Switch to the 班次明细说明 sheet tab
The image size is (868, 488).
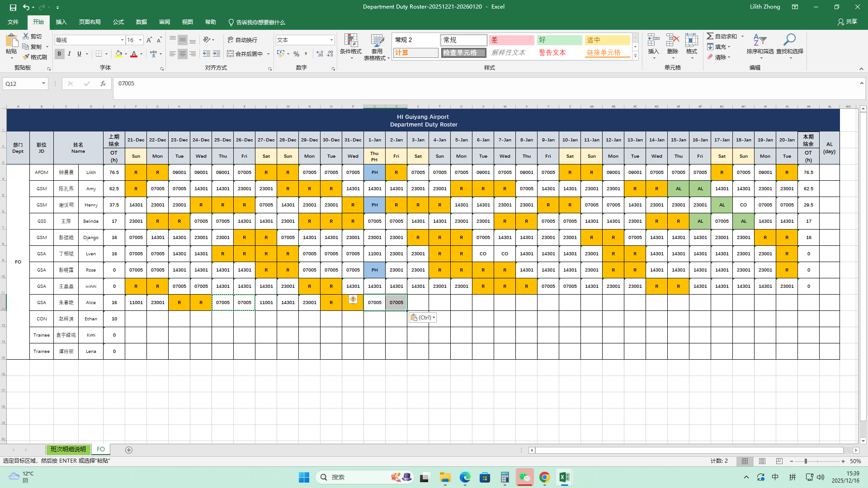click(x=68, y=450)
